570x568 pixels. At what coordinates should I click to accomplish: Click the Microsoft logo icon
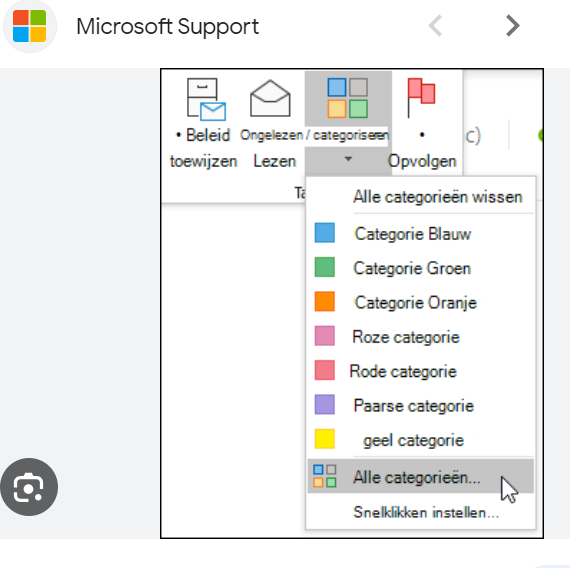pyautogui.click(x=29, y=26)
